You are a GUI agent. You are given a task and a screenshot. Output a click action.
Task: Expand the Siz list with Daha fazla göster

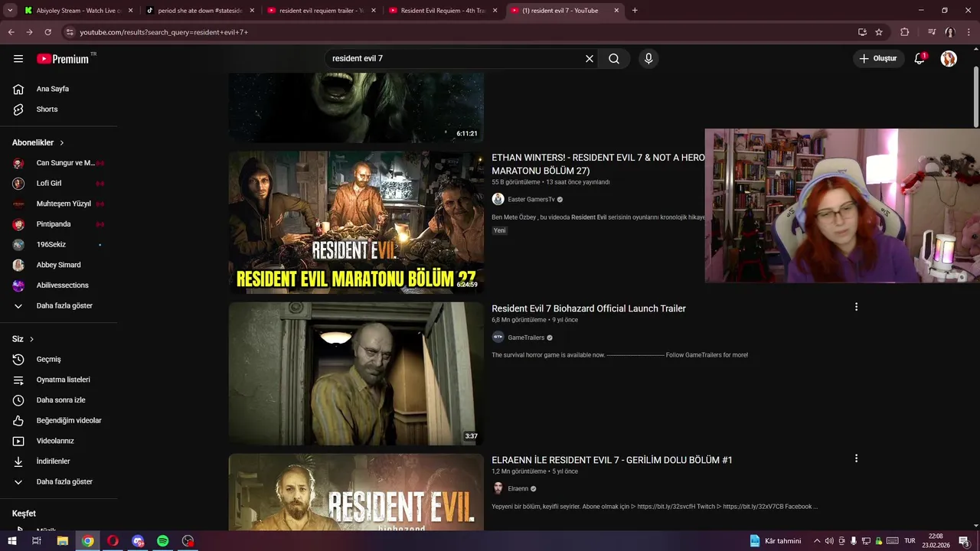(58, 482)
